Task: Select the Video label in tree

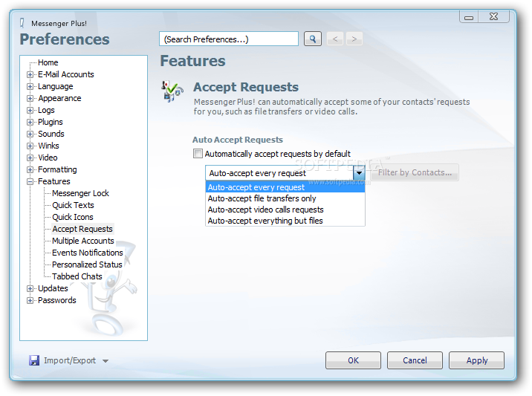Action: tap(48, 158)
